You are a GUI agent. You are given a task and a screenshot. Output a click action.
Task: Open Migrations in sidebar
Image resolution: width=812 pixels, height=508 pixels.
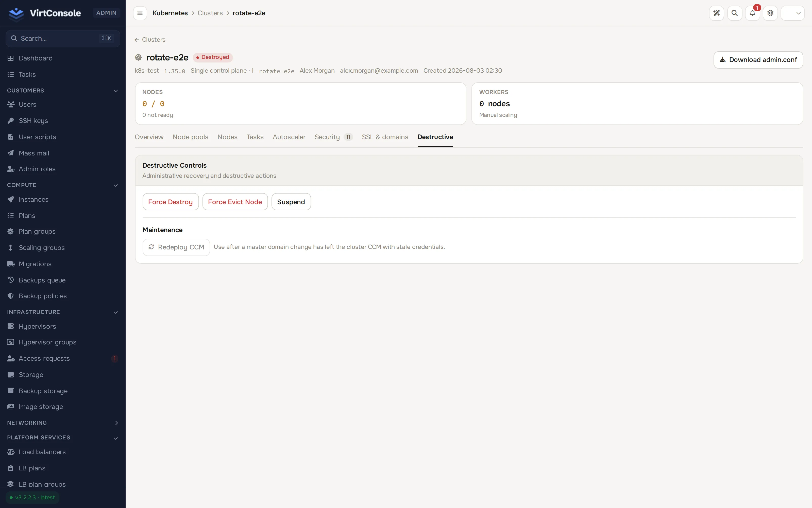pos(63,264)
